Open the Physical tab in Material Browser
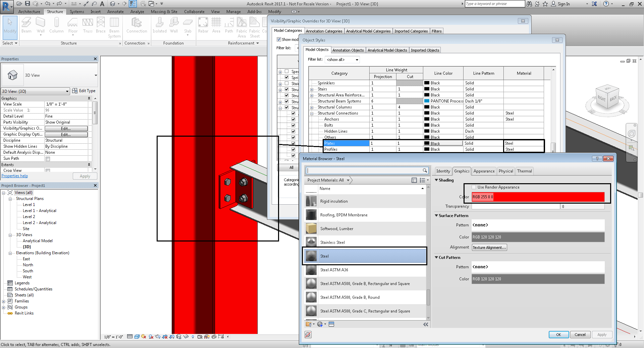Image resolution: width=644 pixels, height=348 pixels. (506, 171)
